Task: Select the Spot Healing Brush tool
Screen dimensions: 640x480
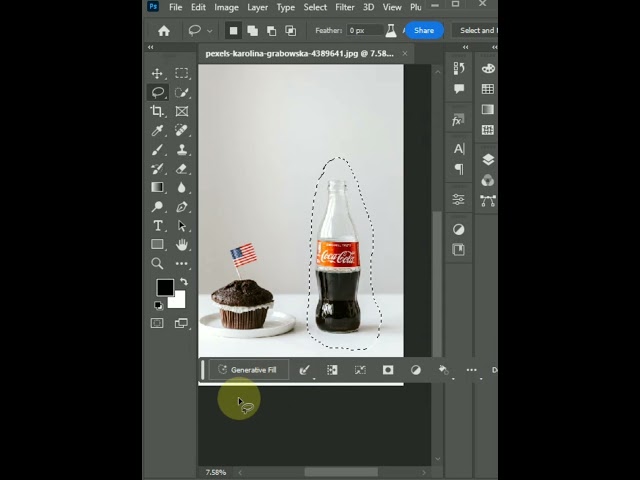Action: coord(182,130)
